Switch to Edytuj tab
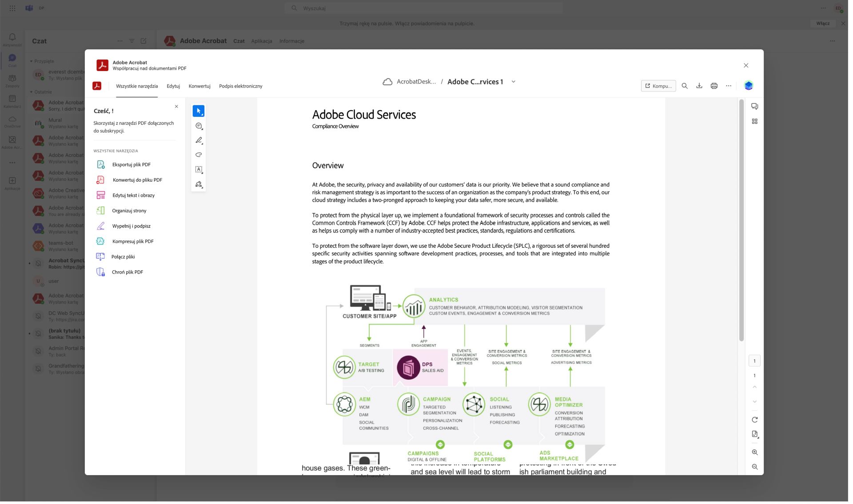 click(174, 87)
